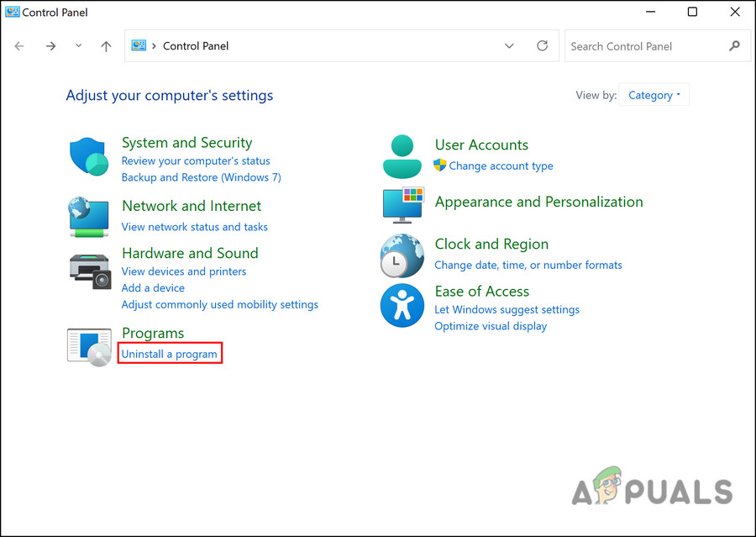
Task: Open the Programs category icon
Action: [89, 346]
